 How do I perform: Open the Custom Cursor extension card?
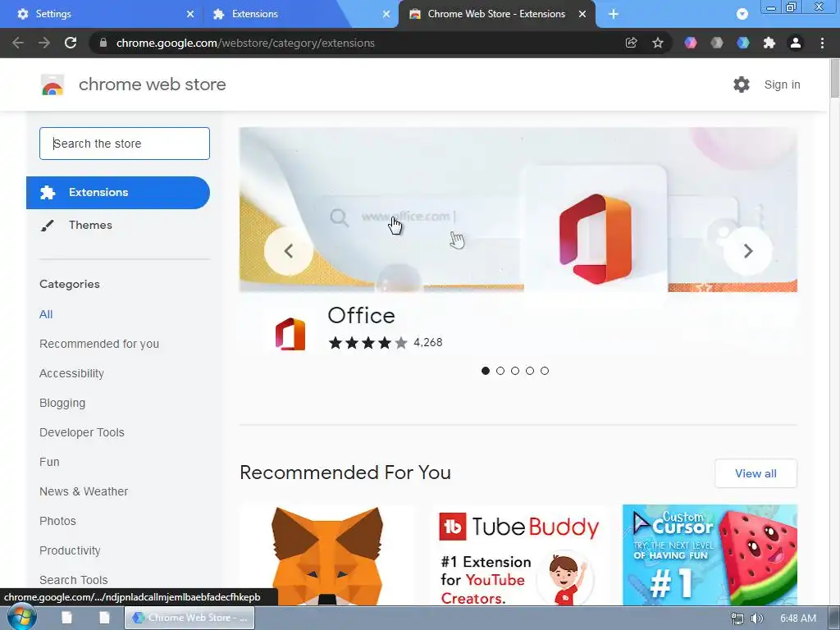(710, 555)
